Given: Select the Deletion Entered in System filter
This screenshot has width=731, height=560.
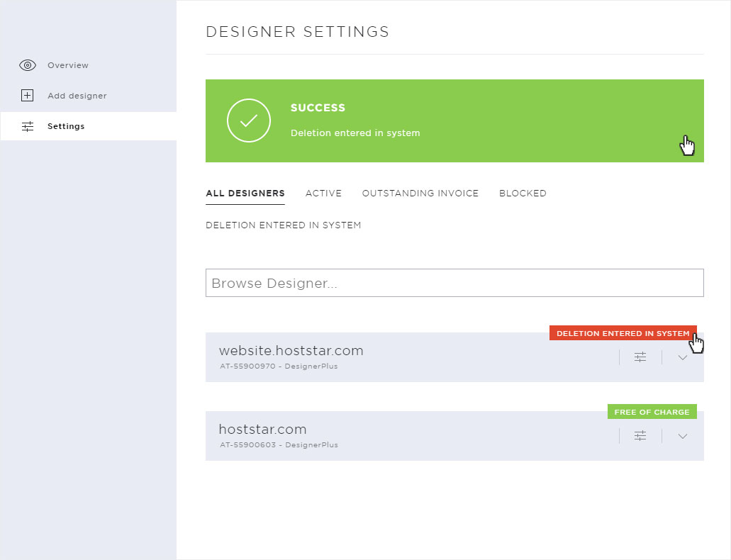Looking at the screenshot, I should (284, 225).
